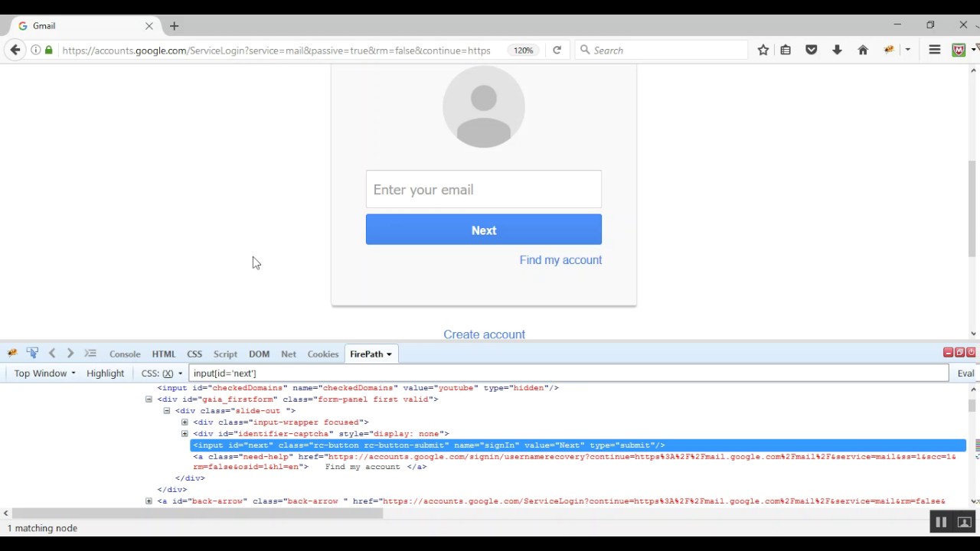980x551 pixels.
Task: Bookmark this page with the star icon
Action: coord(763,50)
